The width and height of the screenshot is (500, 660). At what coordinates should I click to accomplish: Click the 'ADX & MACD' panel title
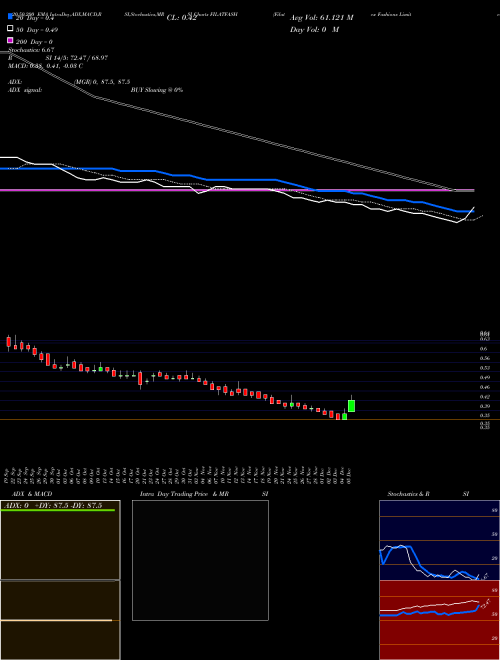pos(30,494)
